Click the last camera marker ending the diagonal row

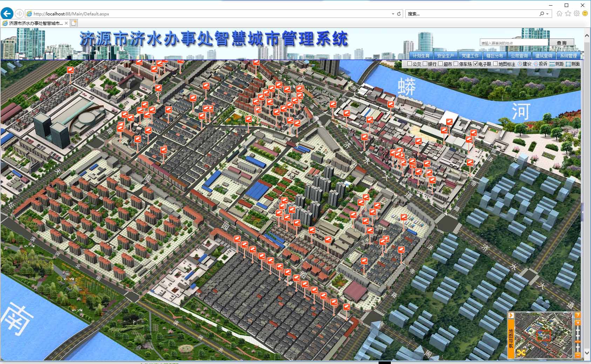coord(346,307)
